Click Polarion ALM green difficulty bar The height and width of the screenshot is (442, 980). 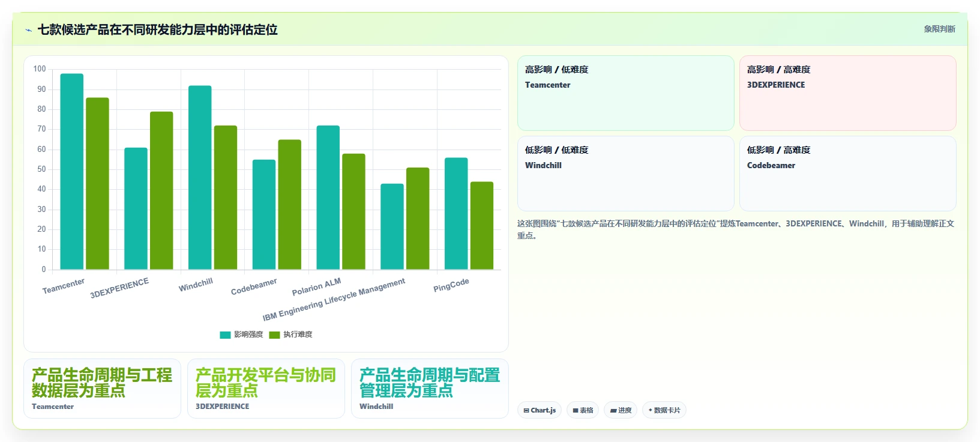[x=353, y=212]
